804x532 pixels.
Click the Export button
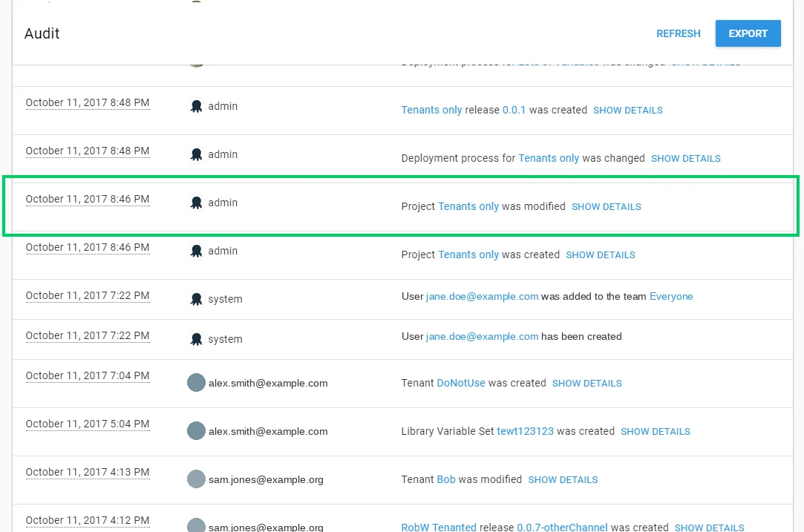click(748, 33)
